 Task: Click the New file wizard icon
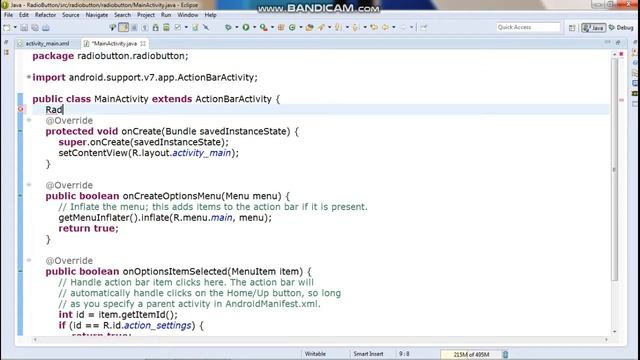click(x=7, y=28)
